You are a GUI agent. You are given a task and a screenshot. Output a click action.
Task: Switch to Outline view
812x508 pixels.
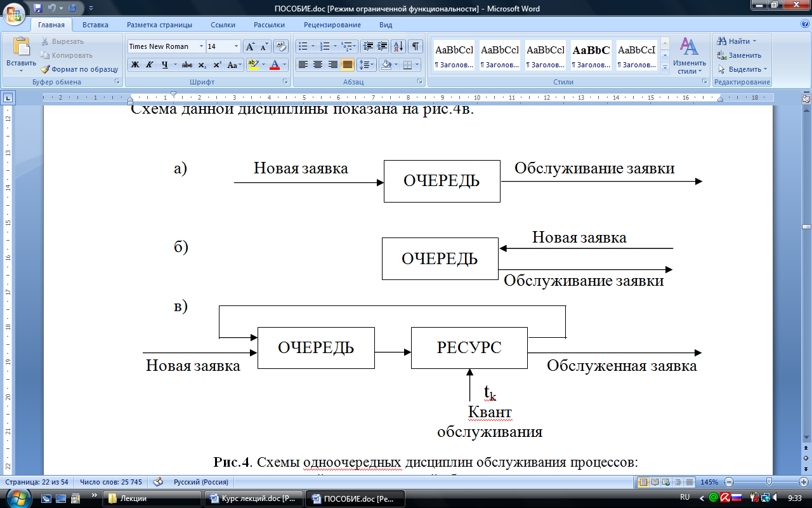[678, 482]
